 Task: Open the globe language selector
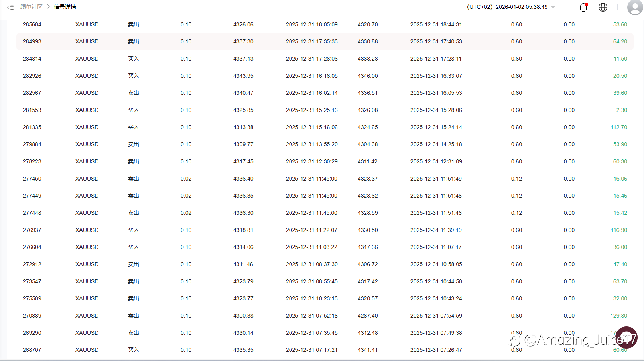coord(603,7)
